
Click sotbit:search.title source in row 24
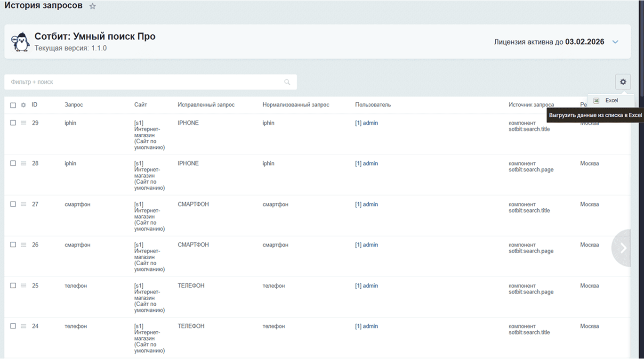pyautogui.click(x=529, y=333)
